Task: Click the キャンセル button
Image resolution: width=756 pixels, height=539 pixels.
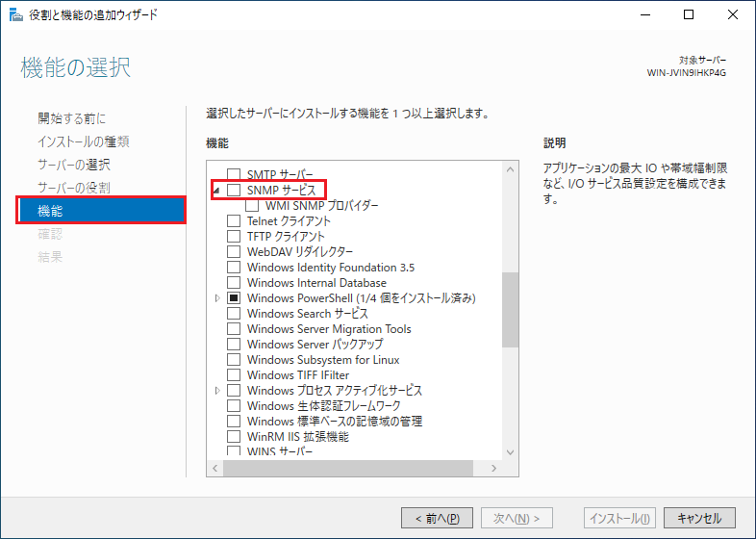Action: [699, 518]
